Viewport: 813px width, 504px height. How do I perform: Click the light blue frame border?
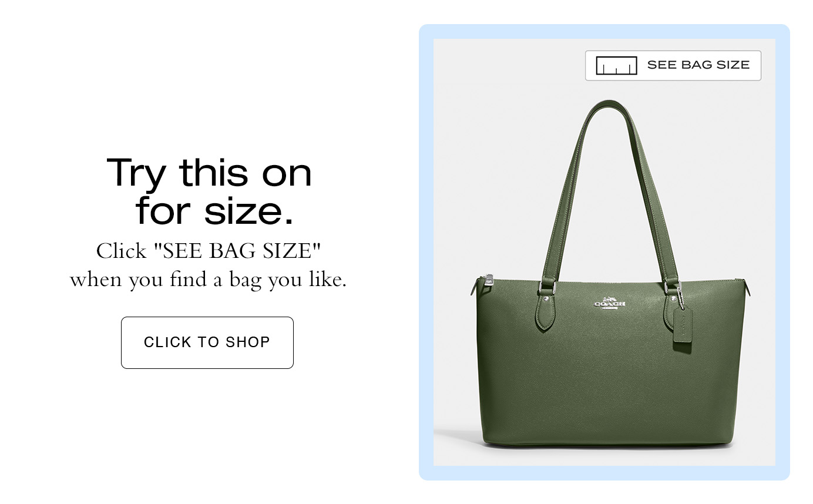click(x=426, y=253)
